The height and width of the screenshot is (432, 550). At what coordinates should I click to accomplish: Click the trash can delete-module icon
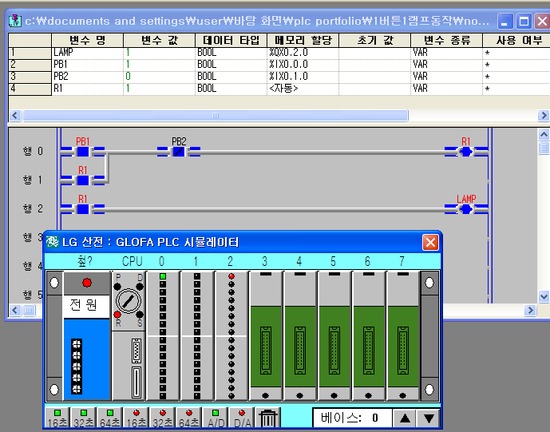(x=268, y=418)
